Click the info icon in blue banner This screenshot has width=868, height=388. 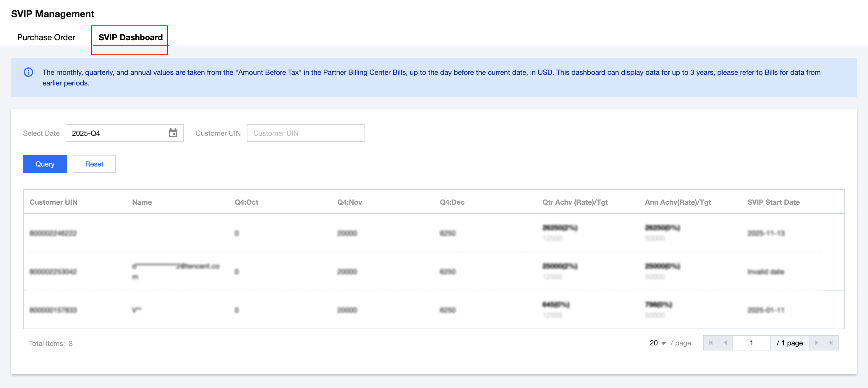pyautogui.click(x=28, y=72)
